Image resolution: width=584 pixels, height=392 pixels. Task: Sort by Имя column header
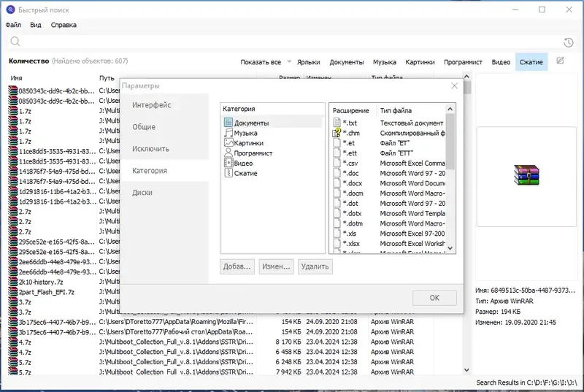pos(16,78)
